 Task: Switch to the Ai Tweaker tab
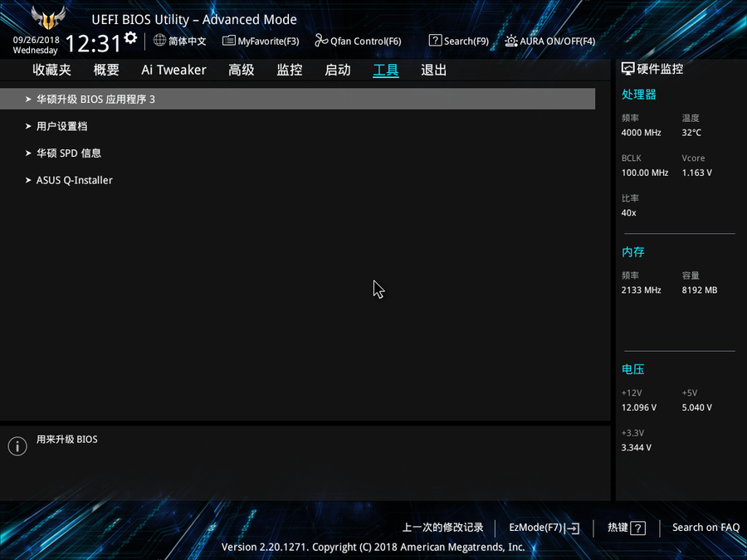coord(173,71)
